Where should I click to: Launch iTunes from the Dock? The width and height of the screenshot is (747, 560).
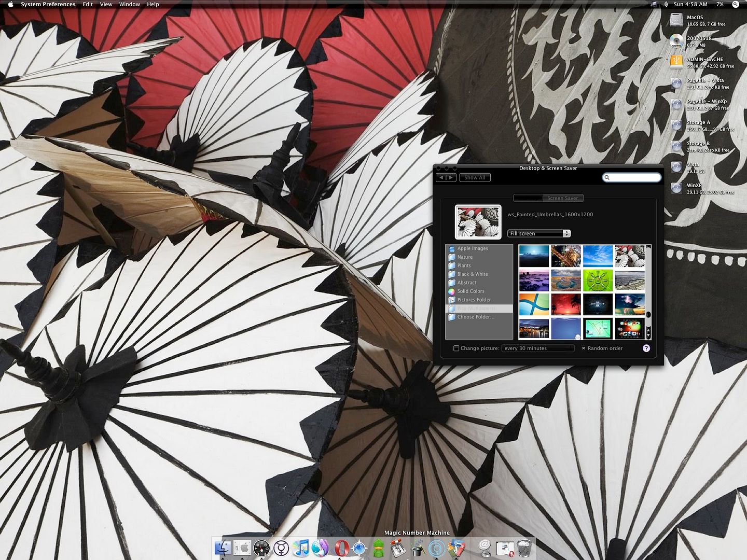point(301,548)
